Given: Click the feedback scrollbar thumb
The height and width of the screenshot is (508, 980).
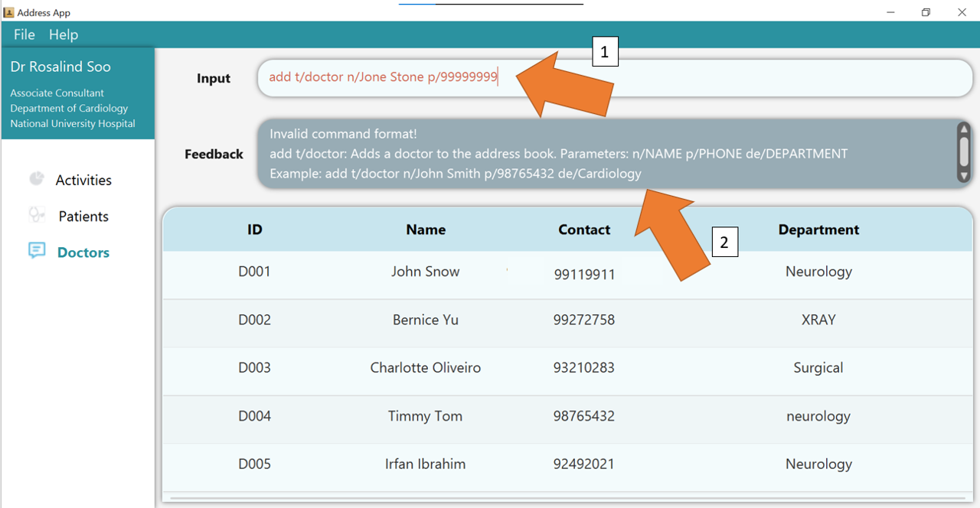Looking at the screenshot, I should tap(964, 151).
